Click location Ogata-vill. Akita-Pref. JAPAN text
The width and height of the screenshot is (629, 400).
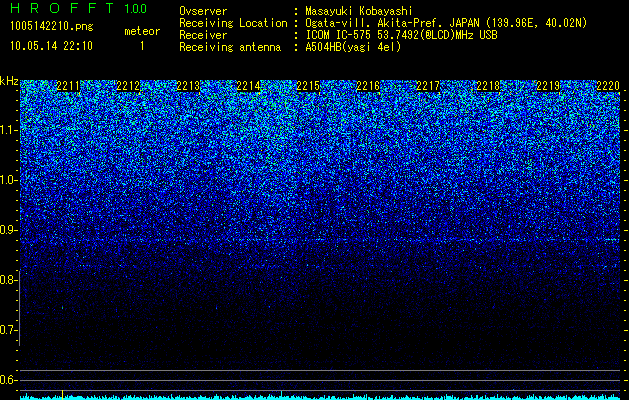tap(446, 23)
